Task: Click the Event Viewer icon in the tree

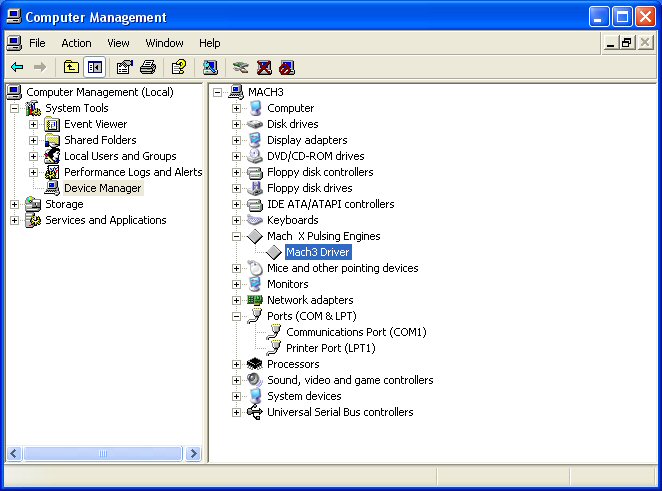Action: point(52,125)
